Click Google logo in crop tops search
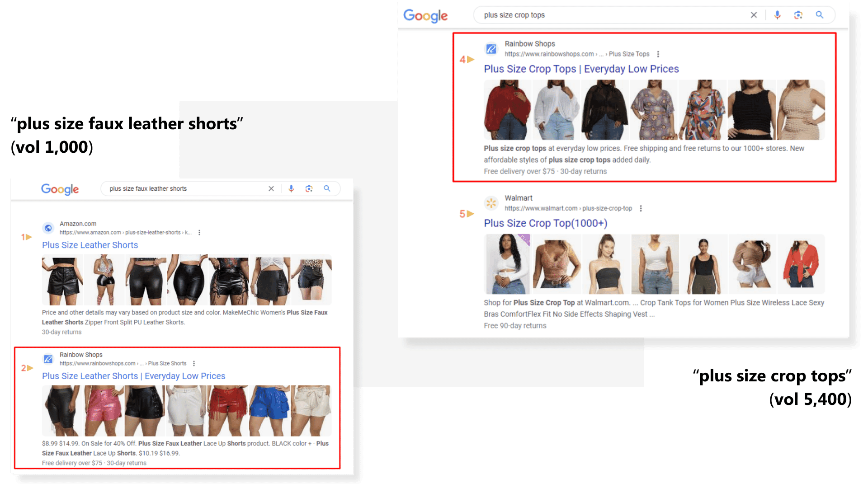 pyautogui.click(x=425, y=16)
